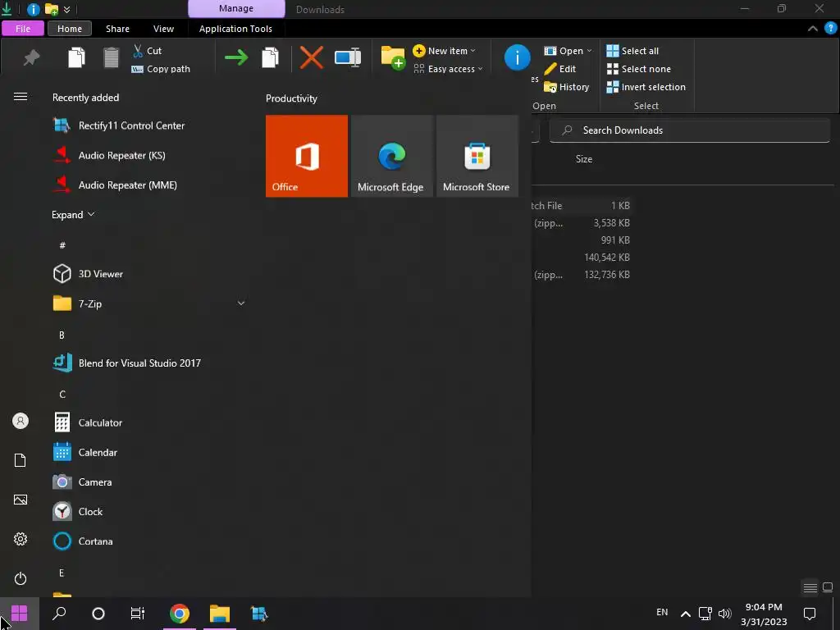This screenshot has width=840, height=630.
Task: Click the New folder icon
Action: [x=393, y=57]
